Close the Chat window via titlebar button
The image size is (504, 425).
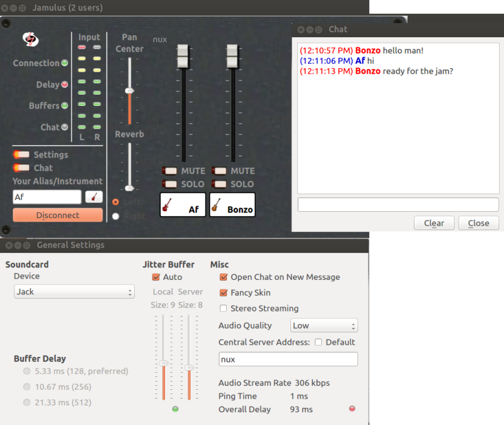(x=301, y=30)
